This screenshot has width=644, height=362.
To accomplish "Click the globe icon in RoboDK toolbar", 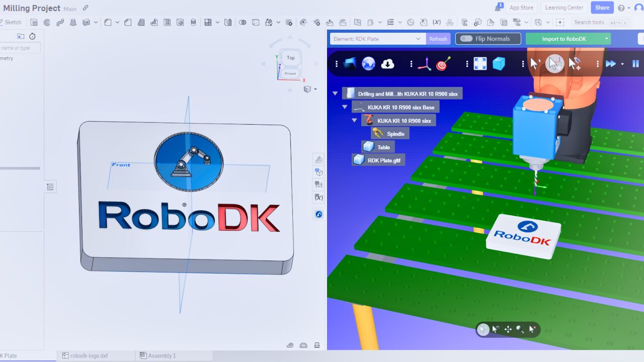I will click(x=369, y=64).
